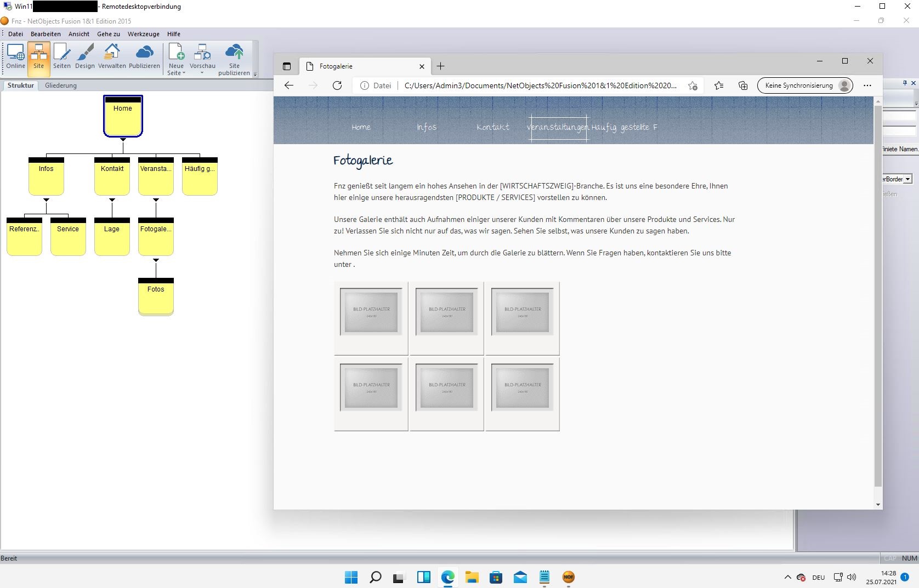Click the Publizieren cloud icon
919x588 pixels.
(144, 53)
